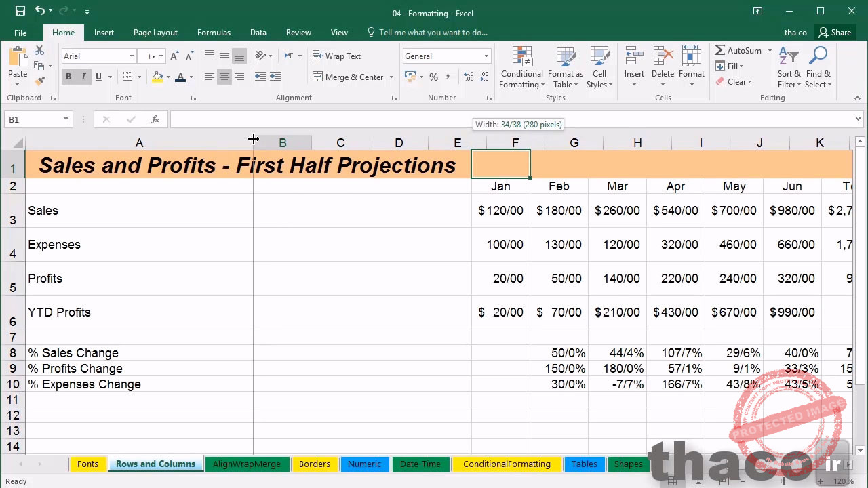868x488 pixels.
Task: Decrease the cell indent
Action: coord(260,77)
